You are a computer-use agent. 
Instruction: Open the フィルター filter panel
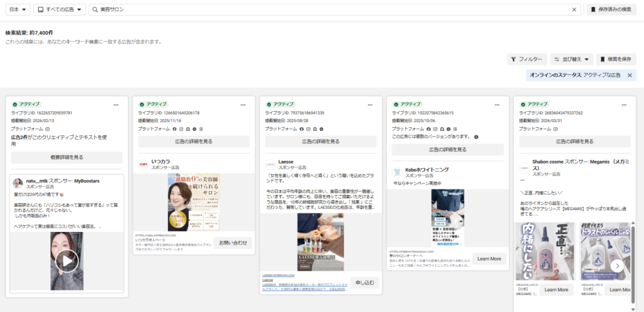tap(526, 59)
